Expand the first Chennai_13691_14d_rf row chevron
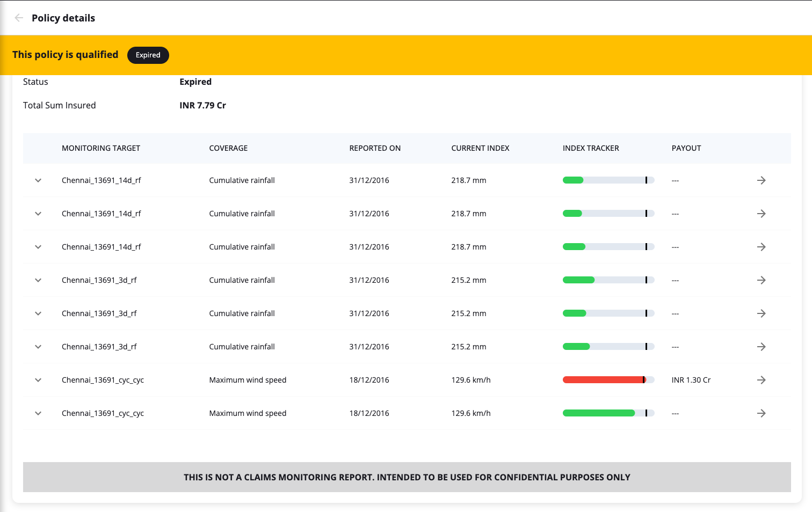 tap(38, 180)
